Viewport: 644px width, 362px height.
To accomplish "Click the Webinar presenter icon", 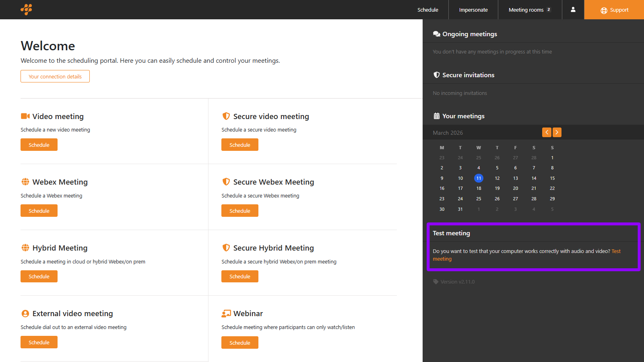I will point(226,314).
